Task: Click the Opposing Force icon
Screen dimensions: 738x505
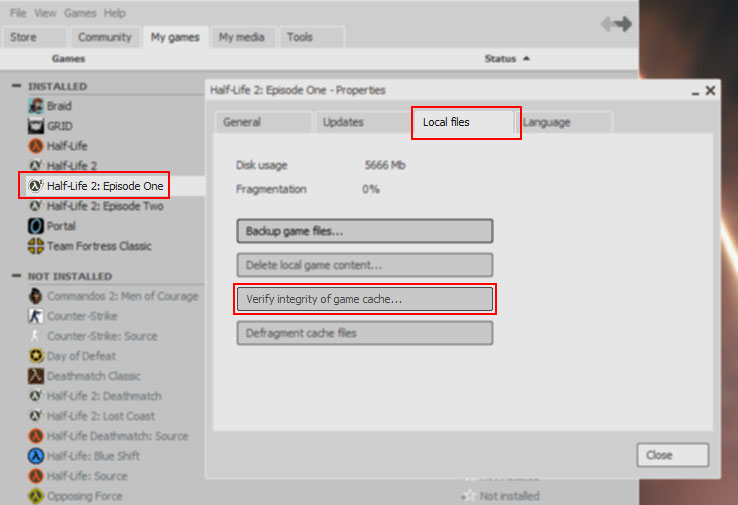Action: 36,496
